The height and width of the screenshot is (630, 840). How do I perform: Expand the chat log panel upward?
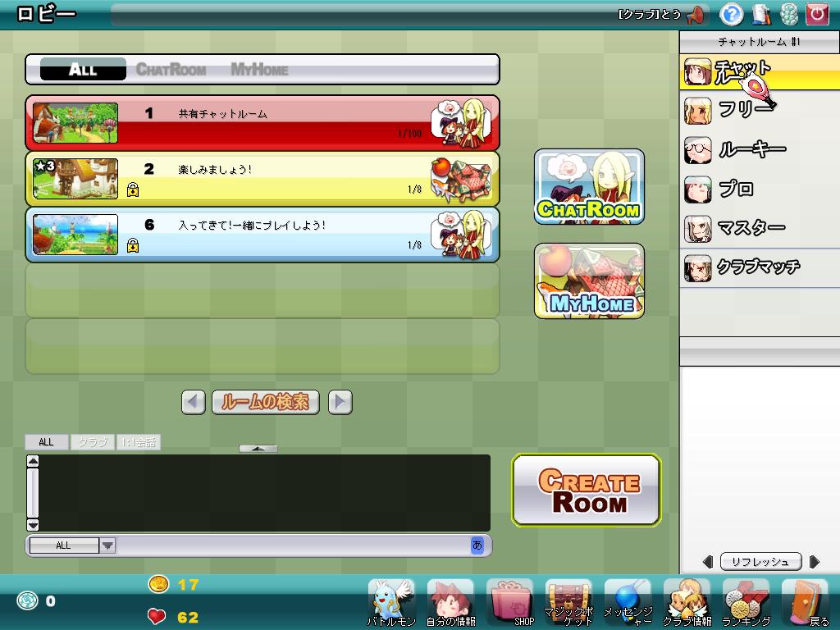click(258, 449)
